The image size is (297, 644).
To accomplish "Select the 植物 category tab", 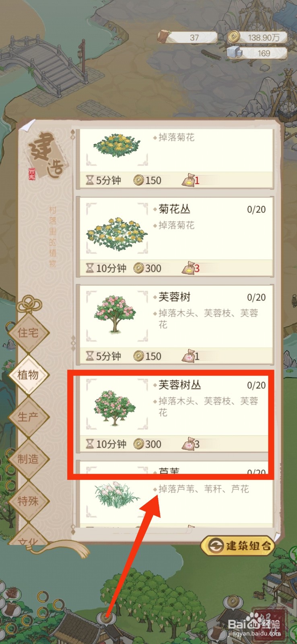I will tap(28, 375).
